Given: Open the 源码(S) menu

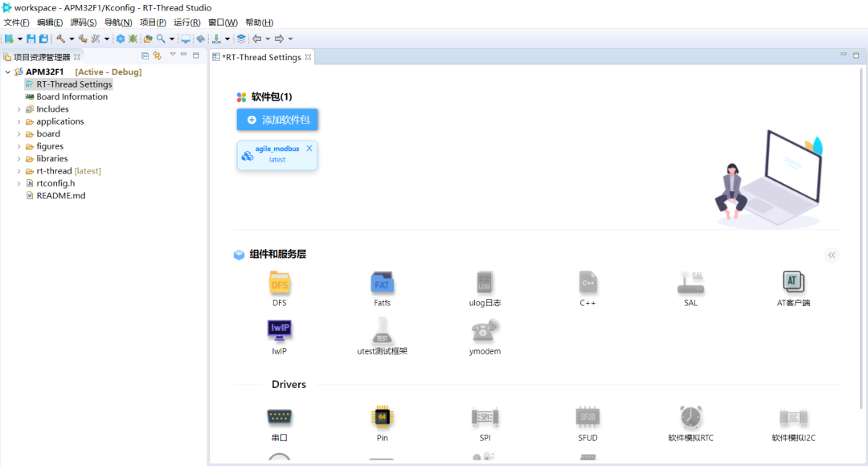Looking at the screenshot, I should click(x=84, y=22).
